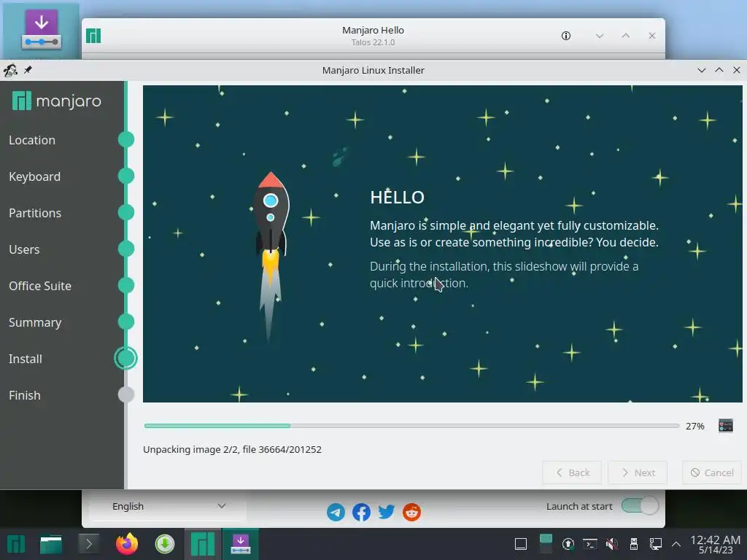This screenshot has width=747, height=560.
Task: Select the Summary step in the sidebar
Action: point(35,322)
